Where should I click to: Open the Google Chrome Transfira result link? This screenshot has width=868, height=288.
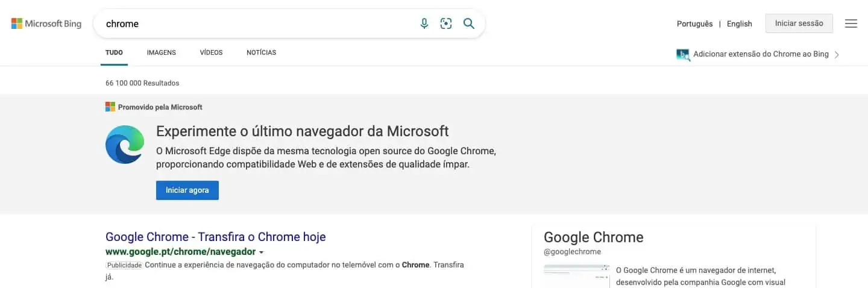pos(215,237)
